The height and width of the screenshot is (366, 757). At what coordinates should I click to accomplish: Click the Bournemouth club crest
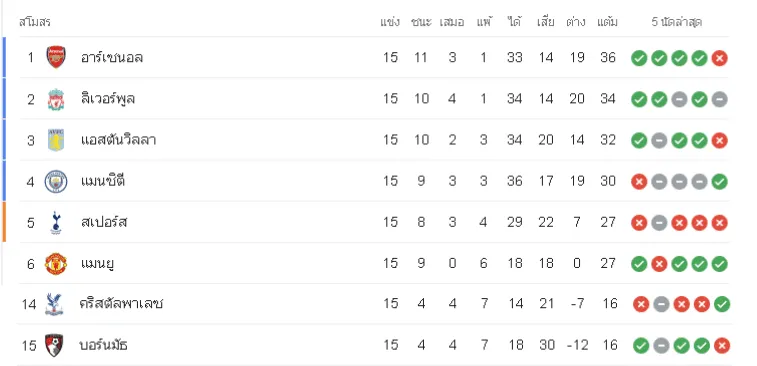tap(54, 345)
